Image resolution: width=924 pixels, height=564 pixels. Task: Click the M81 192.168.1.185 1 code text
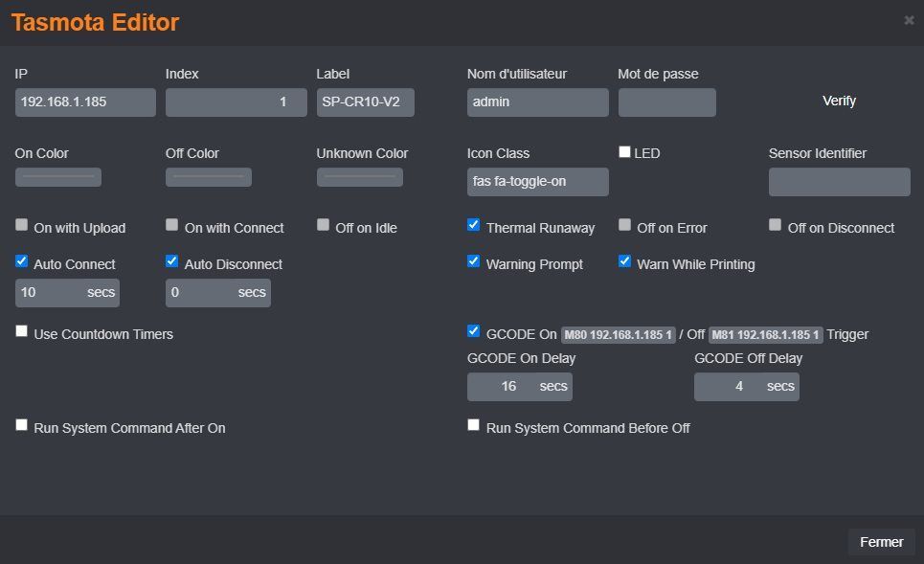click(765, 335)
